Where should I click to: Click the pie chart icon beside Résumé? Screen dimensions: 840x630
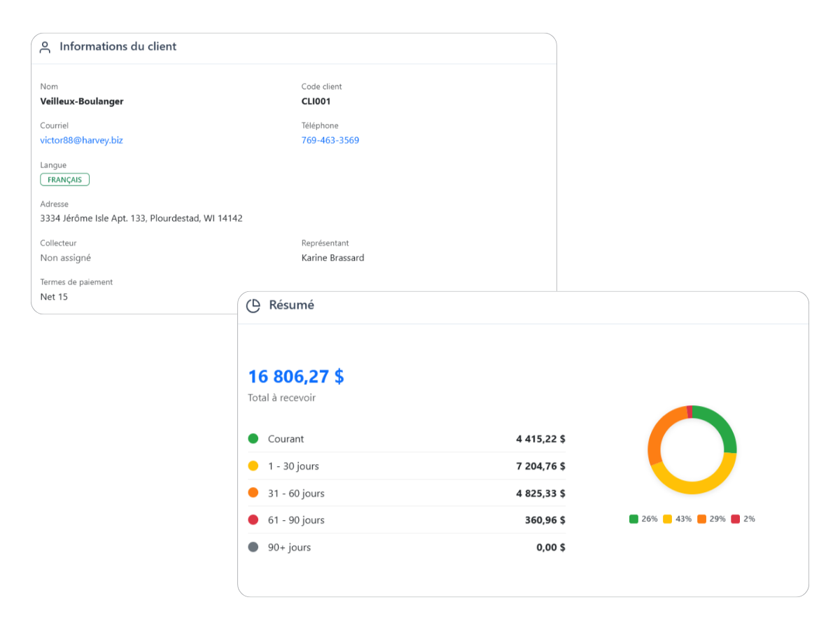tap(253, 305)
